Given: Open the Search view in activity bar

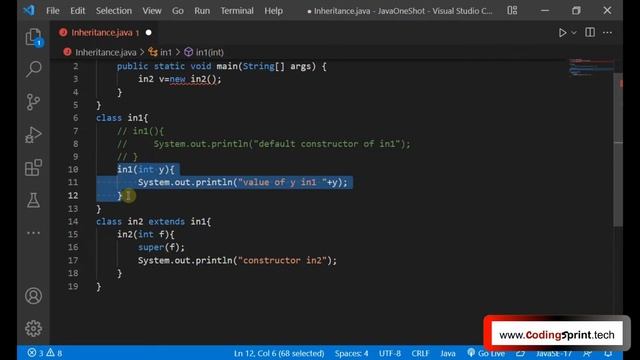Looking at the screenshot, I should (x=33, y=69).
